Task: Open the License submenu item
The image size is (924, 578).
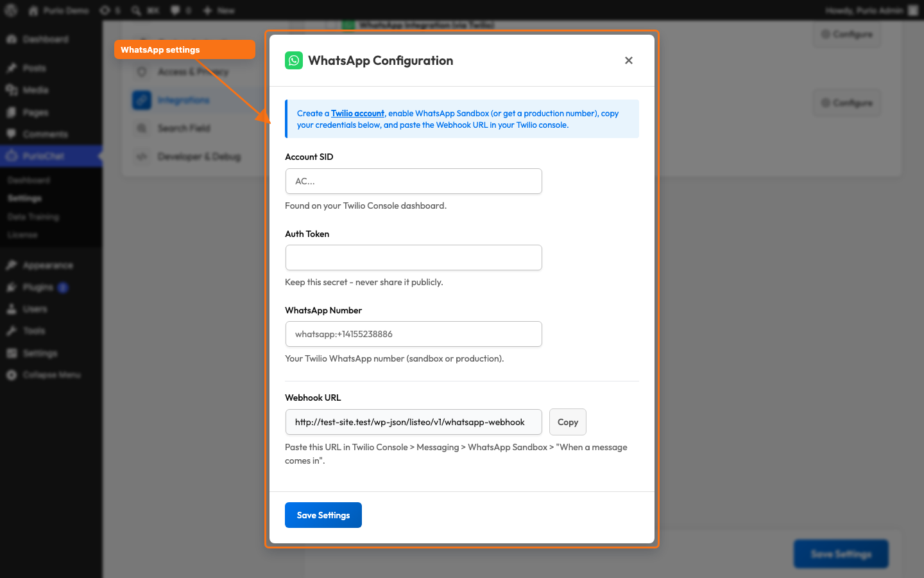Action: click(x=22, y=235)
